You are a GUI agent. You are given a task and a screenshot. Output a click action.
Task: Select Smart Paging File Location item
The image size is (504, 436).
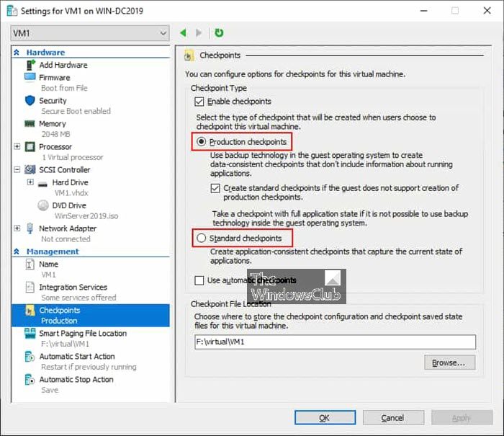click(83, 334)
